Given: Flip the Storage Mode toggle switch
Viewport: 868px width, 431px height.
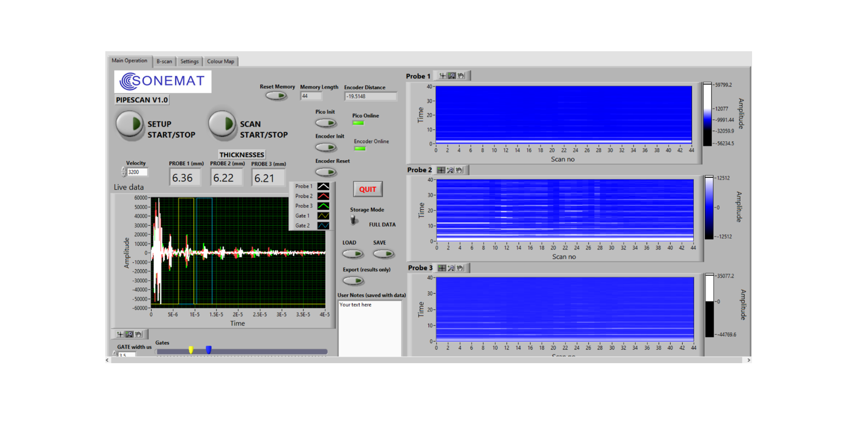Looking at the screenshot, I should click(x=354, y=220).
